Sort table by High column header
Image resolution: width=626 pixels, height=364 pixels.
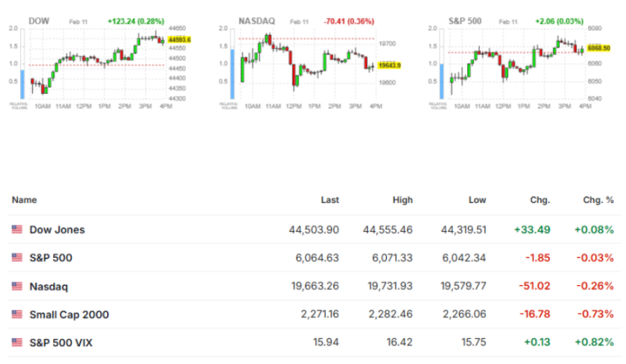click(403, 200)
